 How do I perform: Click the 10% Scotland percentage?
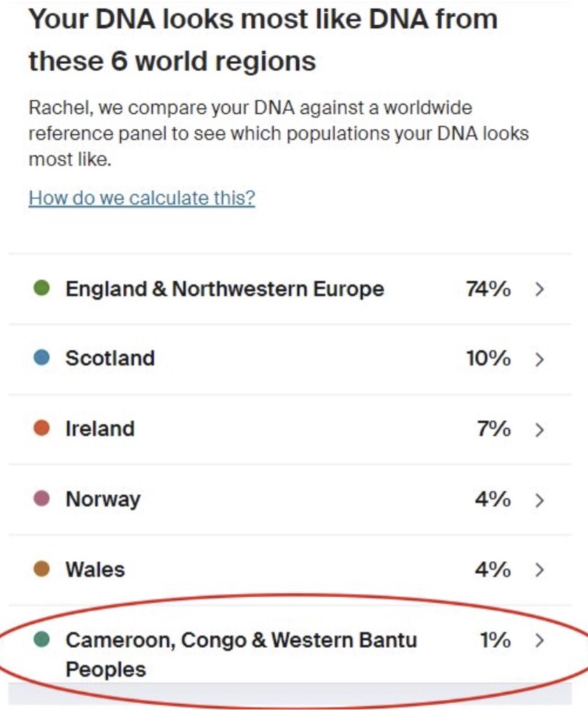pos(488,359)
